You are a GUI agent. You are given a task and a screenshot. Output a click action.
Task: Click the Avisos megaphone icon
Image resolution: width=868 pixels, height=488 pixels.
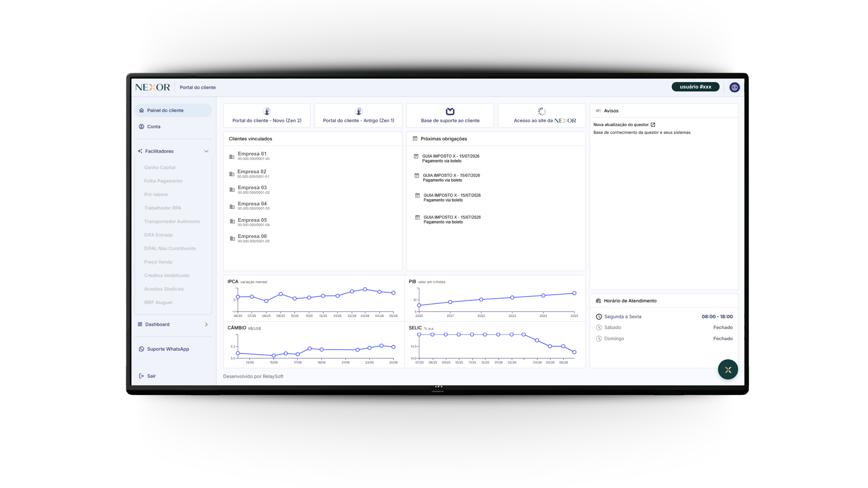tap(598, 111)
